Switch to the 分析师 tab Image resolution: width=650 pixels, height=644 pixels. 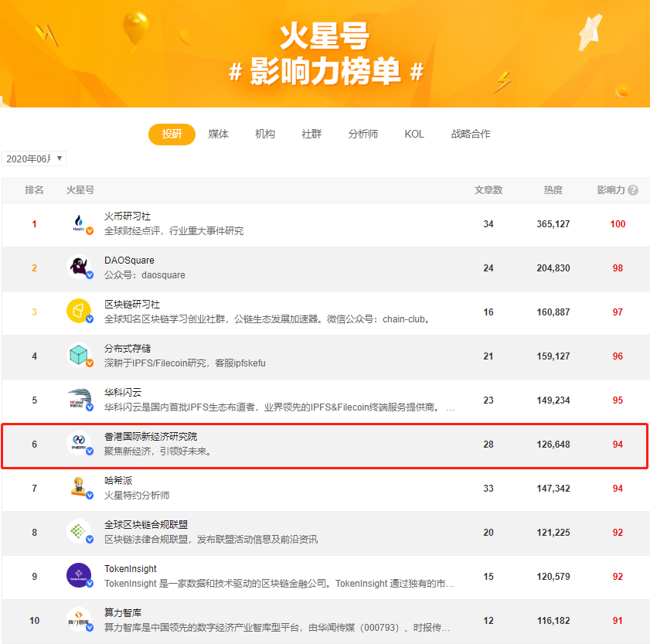(363, 134)
